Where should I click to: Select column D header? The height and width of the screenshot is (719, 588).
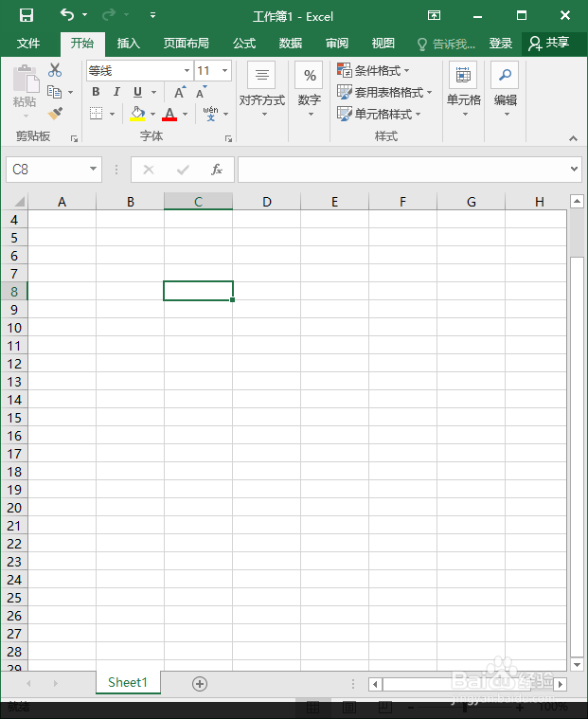tap(267, 202)
